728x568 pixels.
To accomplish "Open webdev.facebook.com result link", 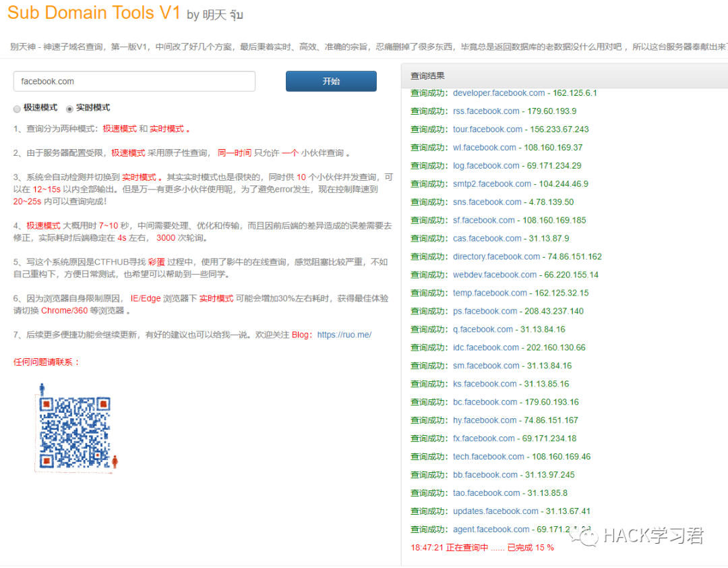I will coord(495,275).
